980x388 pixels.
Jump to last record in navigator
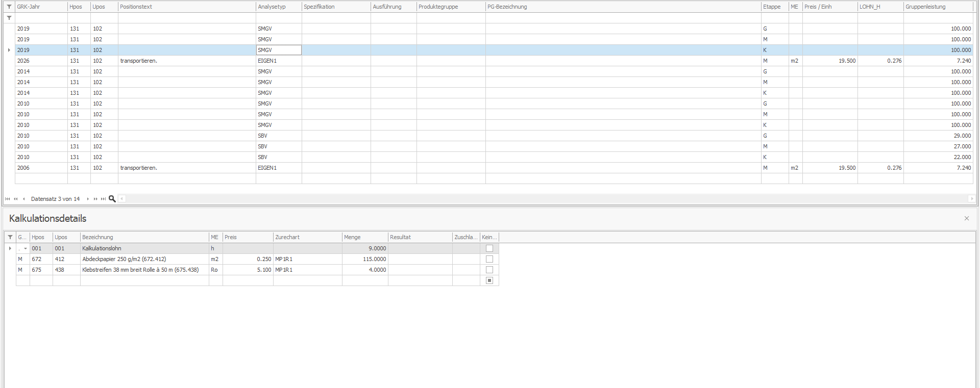tap(104, 199)
